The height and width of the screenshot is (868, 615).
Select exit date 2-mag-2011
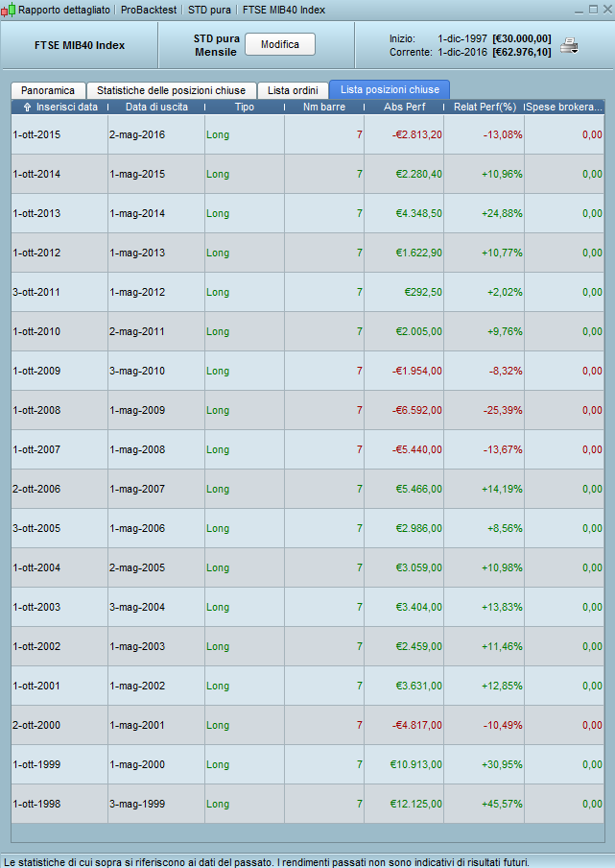[137, 331]
